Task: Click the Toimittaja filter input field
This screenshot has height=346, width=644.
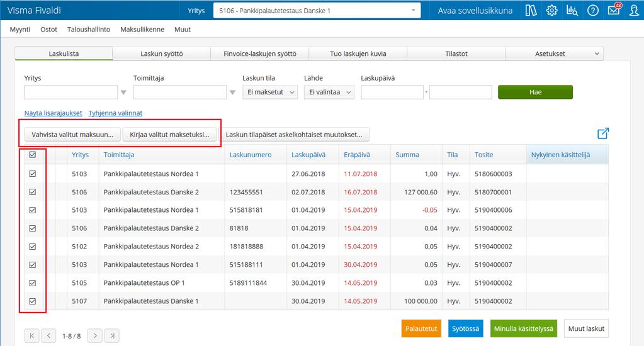Action: [180, 92]
